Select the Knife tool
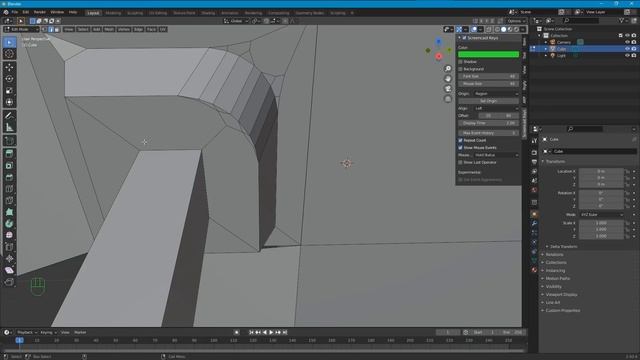This screenshot has height=360, width=640. point(9,200)
